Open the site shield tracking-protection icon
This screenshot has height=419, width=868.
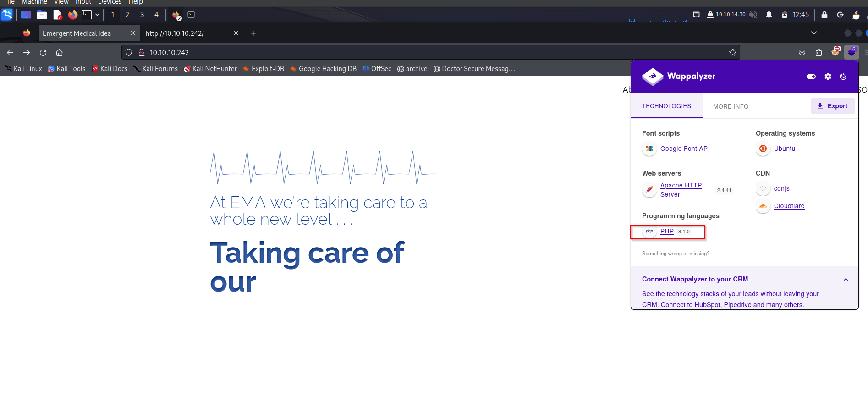click(129, 52)
